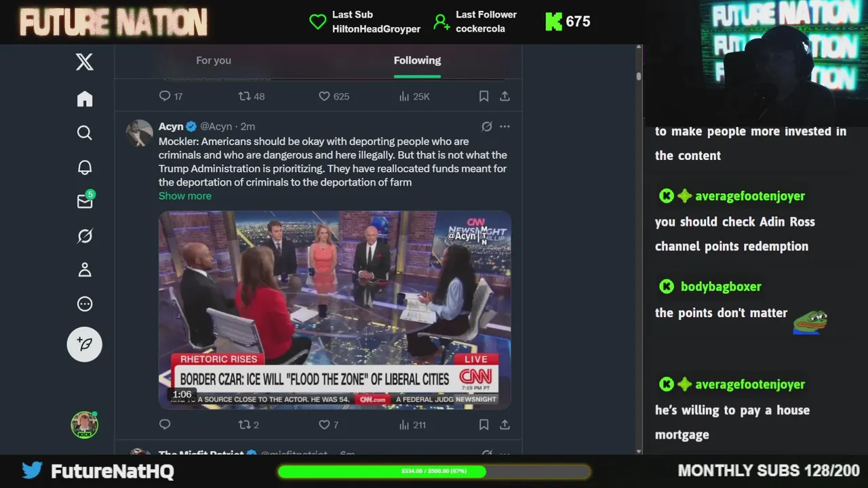Image resolution: width=868 pixels, height=488 pixels.
Task: Click the Twitter bird icon in bottom bar
Action: point(32,470)
